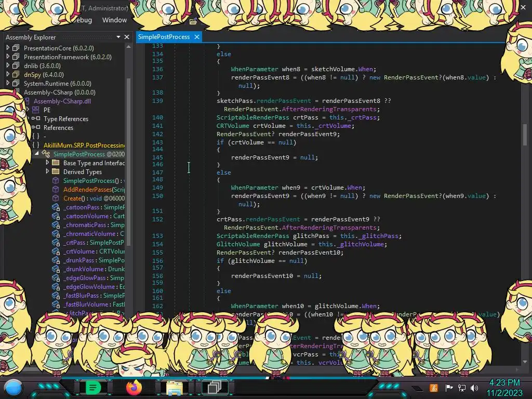
Task: Click the Java tray icon
Action: click(434, 388)
